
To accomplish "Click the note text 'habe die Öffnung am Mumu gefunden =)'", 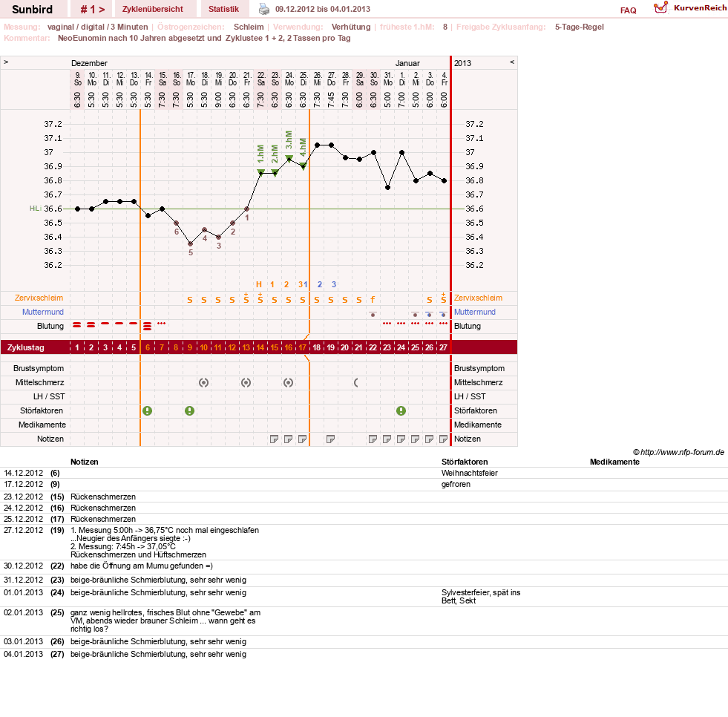I will click(x=142, y=566).
